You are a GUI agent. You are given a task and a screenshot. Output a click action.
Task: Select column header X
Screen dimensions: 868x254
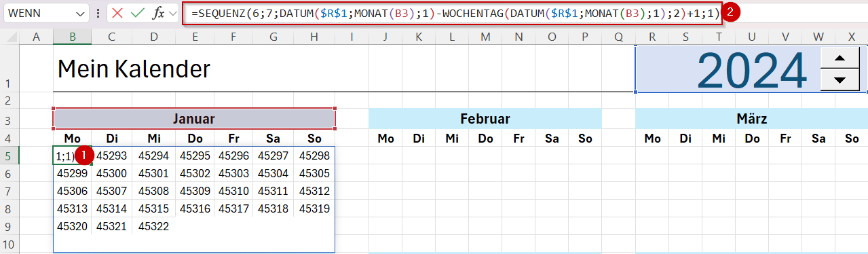point(852,37)
